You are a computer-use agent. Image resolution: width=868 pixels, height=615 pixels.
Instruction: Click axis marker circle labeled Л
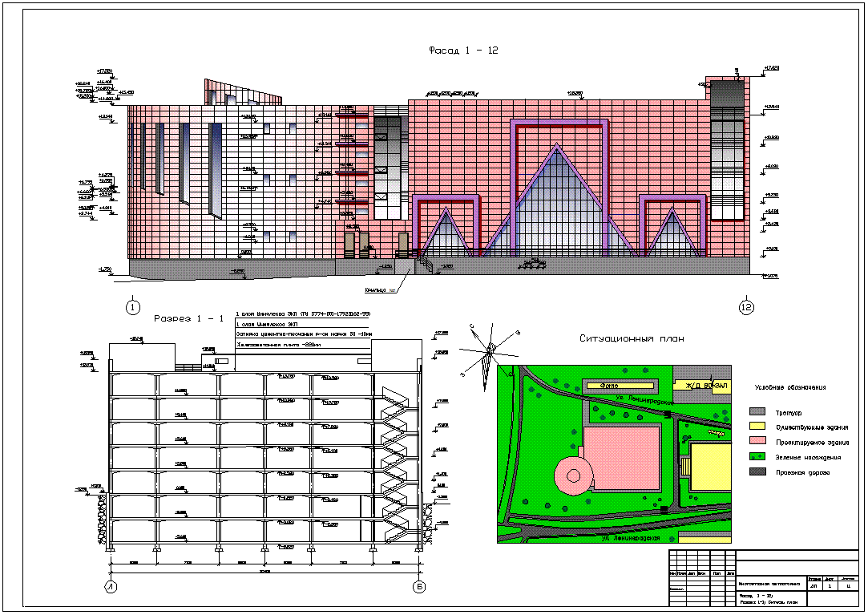pyautogui.click(x=111, y=588)
